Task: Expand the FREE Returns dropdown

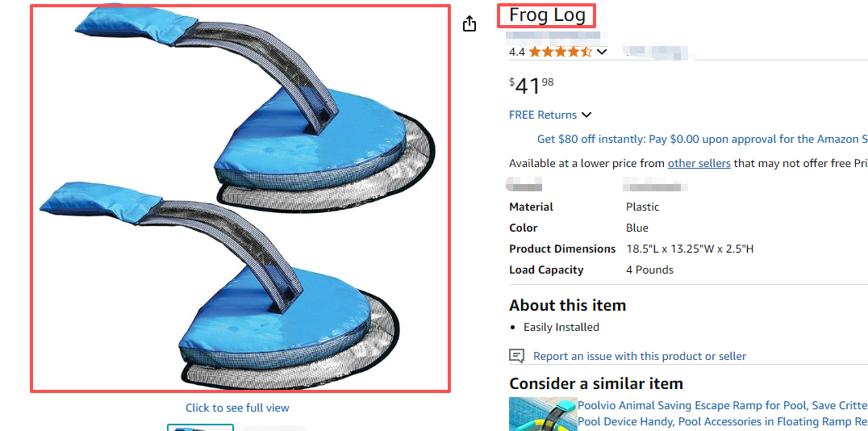Action: click(x=586, y=115)
